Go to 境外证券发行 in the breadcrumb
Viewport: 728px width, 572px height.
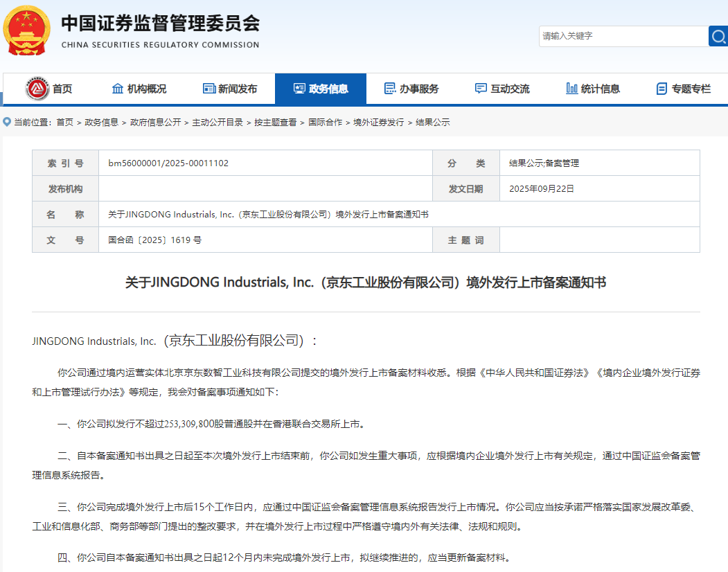tap(378, 122)
